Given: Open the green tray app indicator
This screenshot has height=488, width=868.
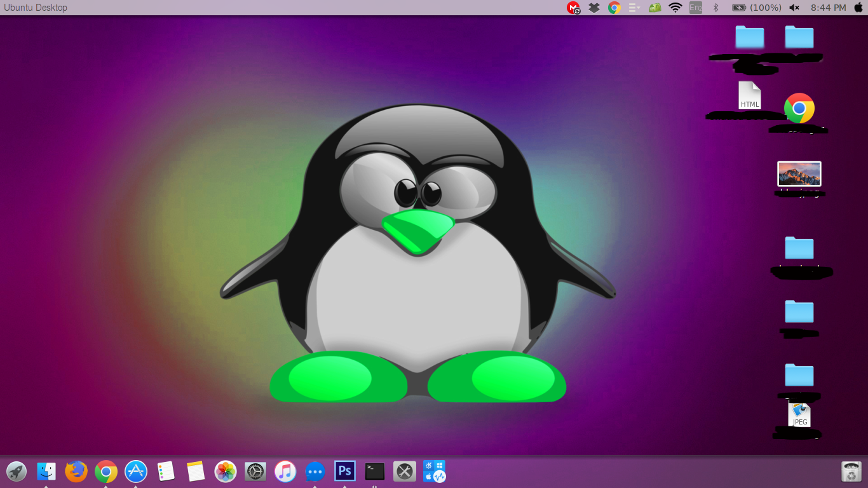Looking at the screenshot, I should (655, 8).
